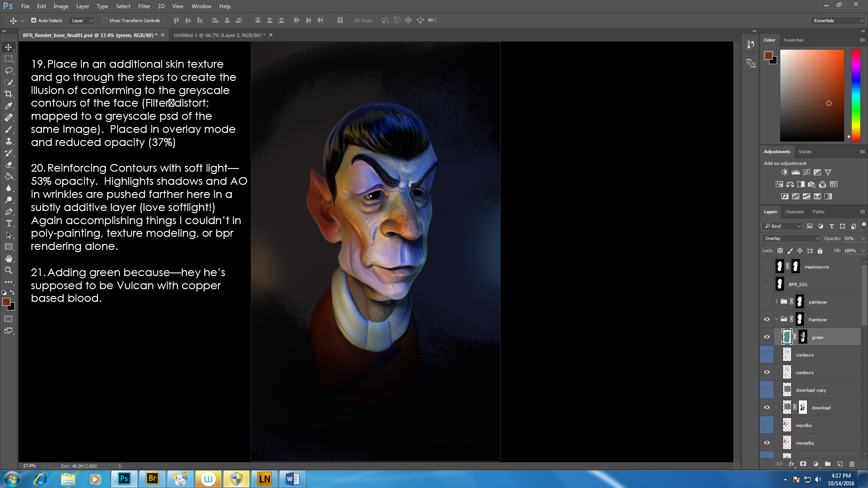
Task: Hide the green layer
Action: (767, 337)
